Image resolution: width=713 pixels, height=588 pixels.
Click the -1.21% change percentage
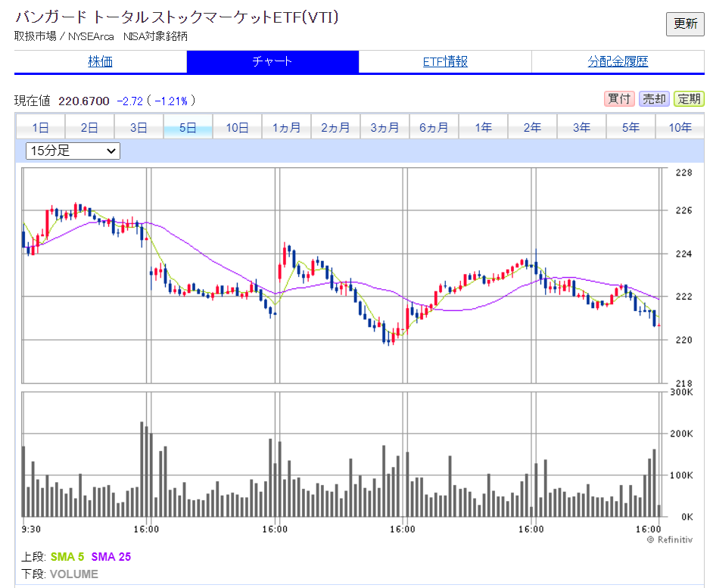pyautogui.click(x=171, y=101)
